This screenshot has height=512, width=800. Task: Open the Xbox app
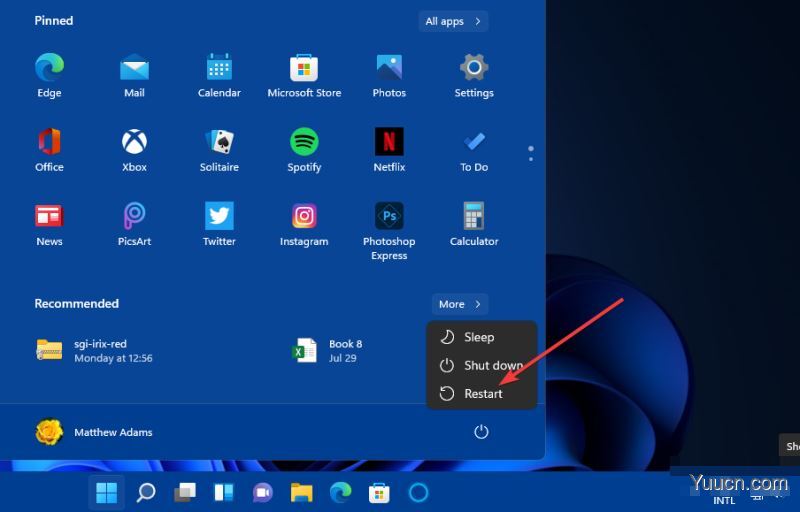click(134, 150)
